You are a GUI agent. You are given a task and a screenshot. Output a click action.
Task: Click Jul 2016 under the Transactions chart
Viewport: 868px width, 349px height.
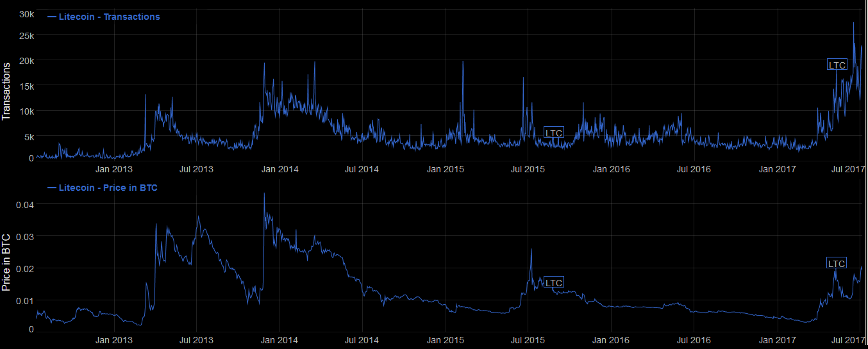pyautogui.click(x=694, y=169)
